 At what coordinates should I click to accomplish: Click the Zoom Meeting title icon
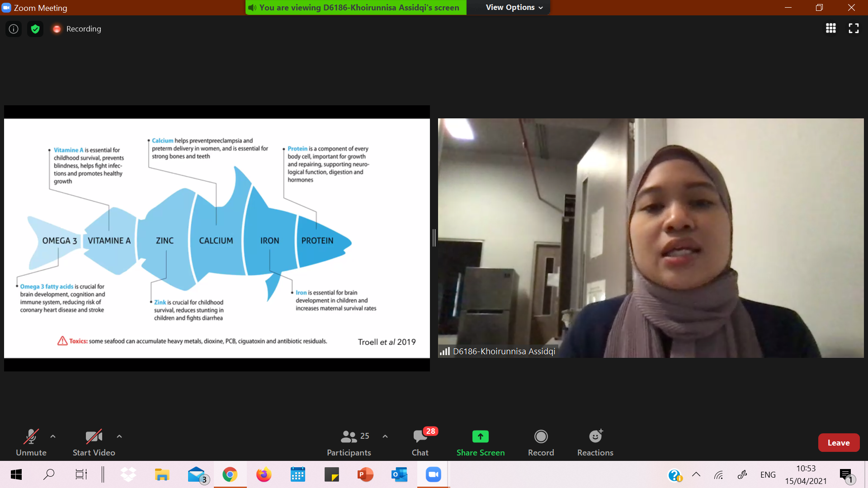click(x=6, y=8)
